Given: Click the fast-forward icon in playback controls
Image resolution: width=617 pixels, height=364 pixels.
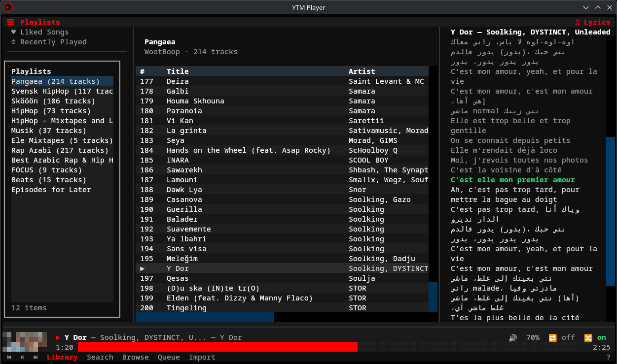Looking at the screenshot, I should pyautogui.click(x=35, y=357).
